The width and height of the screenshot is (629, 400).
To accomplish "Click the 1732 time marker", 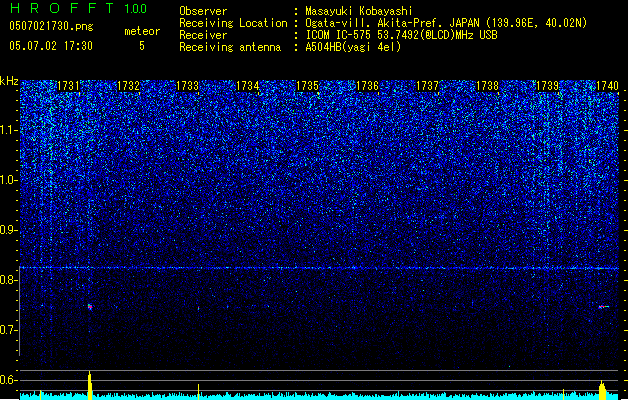I will point(128,86).
